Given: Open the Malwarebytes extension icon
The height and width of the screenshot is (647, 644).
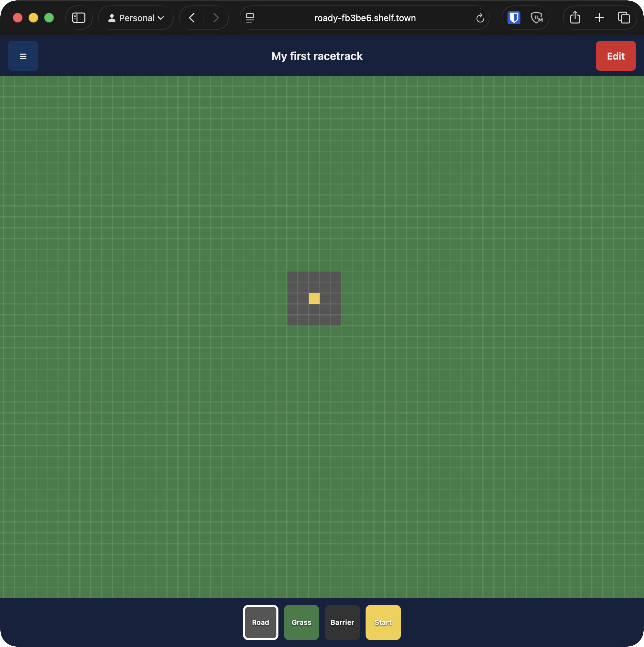Looking at the screenshot, I should coord(537,18).
